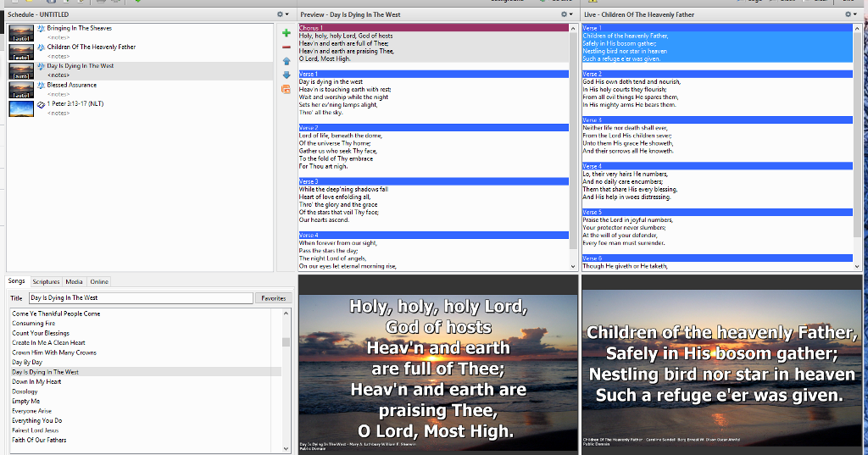The image size is (868, 455).
Task: Click song icon beside Bringing In The Sheaves
Action: pos(41,28)
